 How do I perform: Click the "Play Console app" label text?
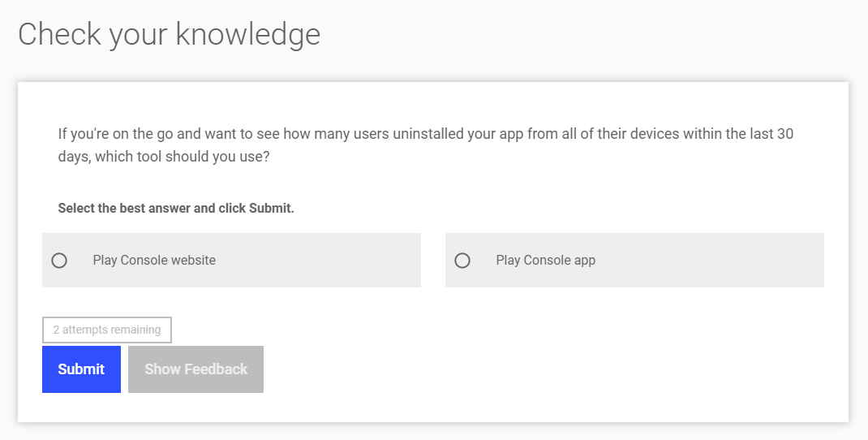[x=546, y=261]
